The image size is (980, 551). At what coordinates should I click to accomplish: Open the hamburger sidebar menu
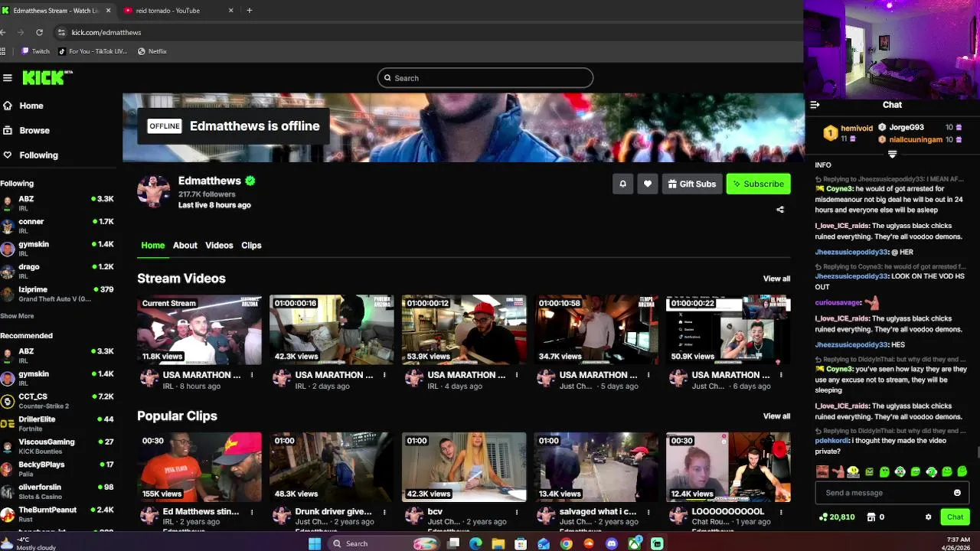coord(8,77)
